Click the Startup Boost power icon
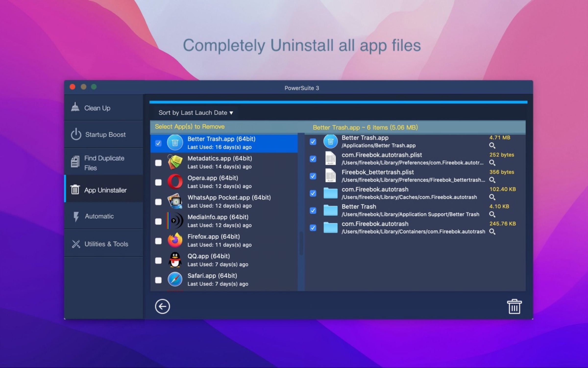The width and height of the screenshot is (588, 368). pos(76,134)
